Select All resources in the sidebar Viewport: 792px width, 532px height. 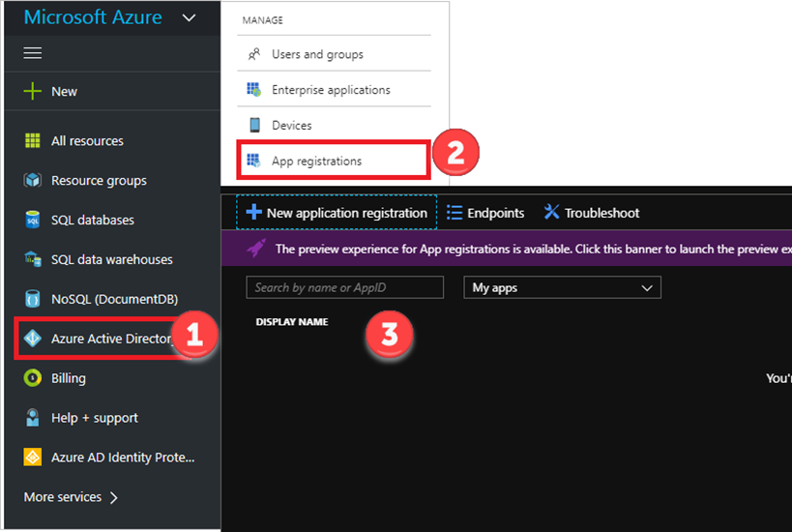(112, 141)
